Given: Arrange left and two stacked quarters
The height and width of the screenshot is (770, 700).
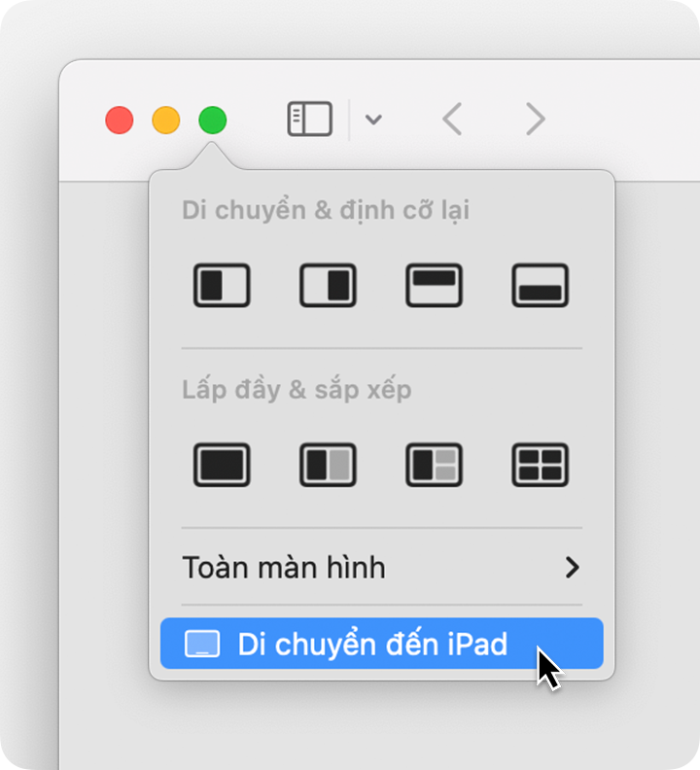Looking at the screenshot, I should pyautogui.click(x=434, y=465).
